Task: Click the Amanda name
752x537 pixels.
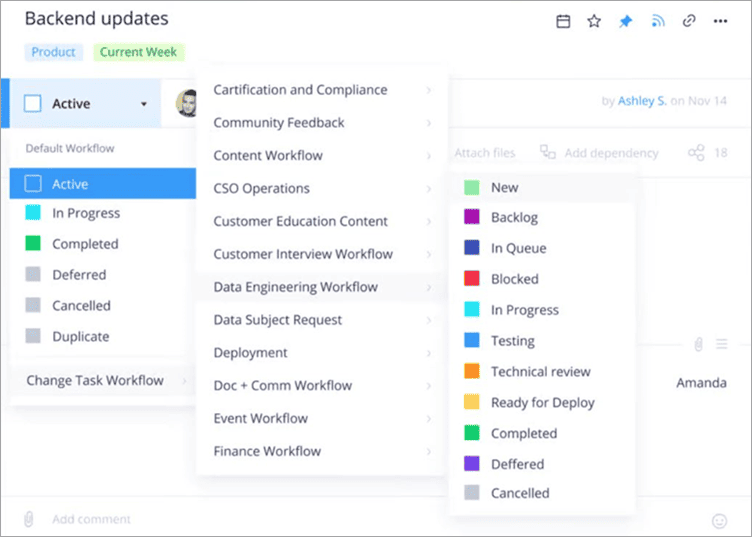Action: [x=701, y=383]
